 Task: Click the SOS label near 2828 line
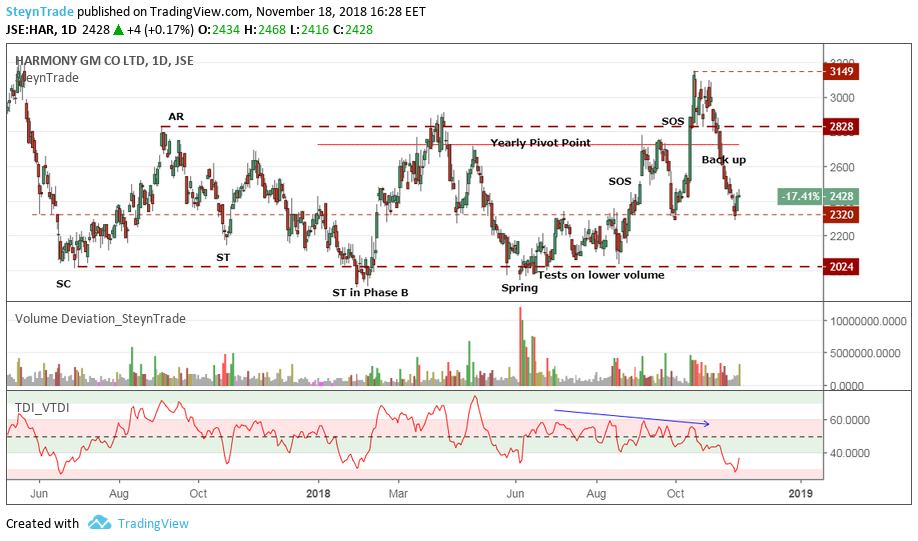tap(673, 122)
